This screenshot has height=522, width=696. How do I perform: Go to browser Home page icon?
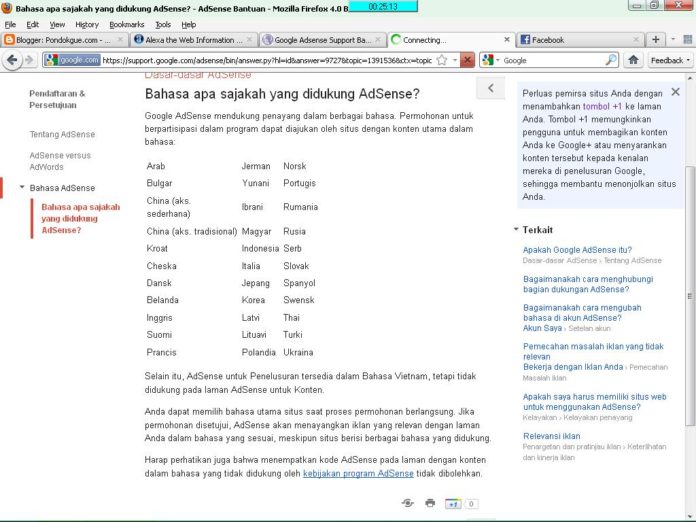(x=633, y=60)
